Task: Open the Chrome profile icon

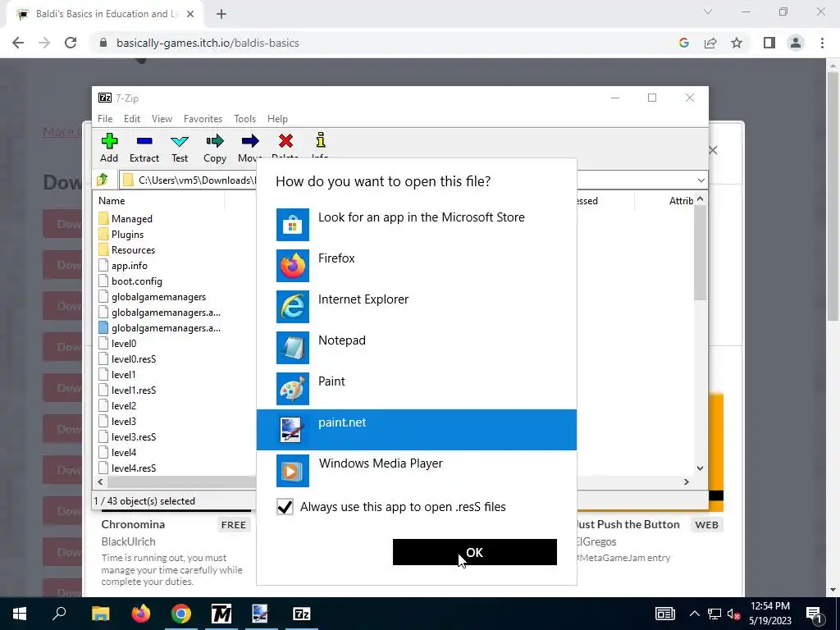Action: pos(796,43)
